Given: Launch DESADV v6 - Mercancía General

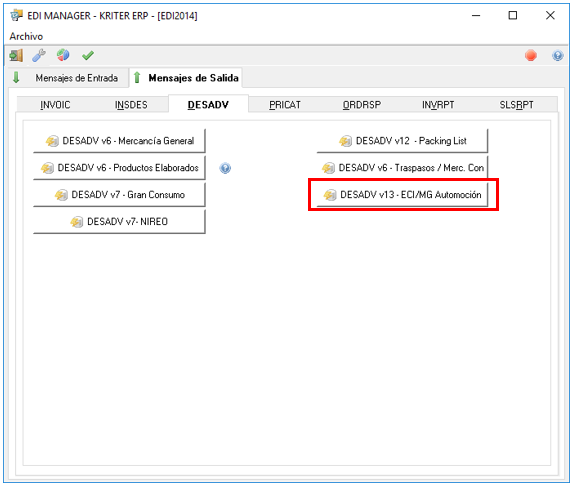Looking at the screenshot, I should (x=119, y=141).
